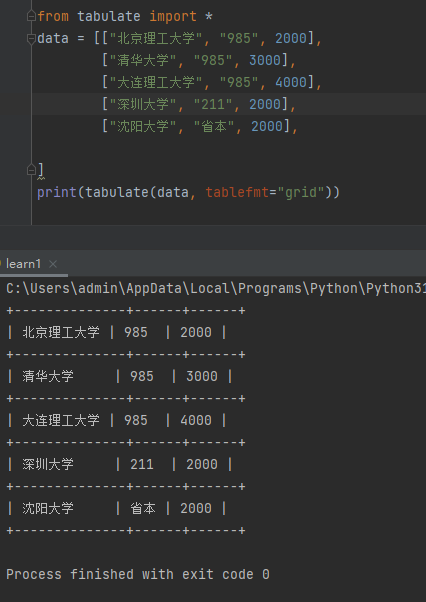
Task: Click the 'tabulate' module name in the import line
Action: tap(109, 17)
